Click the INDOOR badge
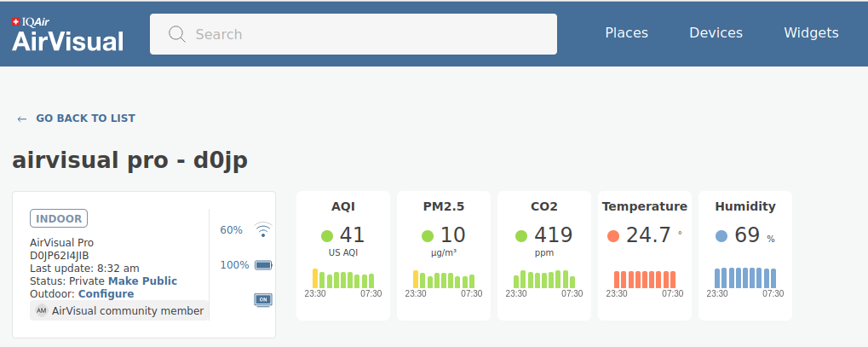Screen dimensions: 868x347 point(59,218)
